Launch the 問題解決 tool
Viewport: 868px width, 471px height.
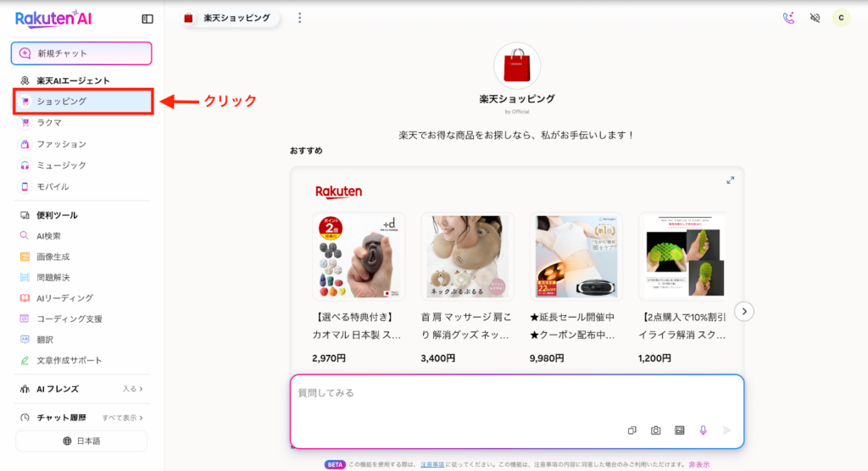pos(53,277)
